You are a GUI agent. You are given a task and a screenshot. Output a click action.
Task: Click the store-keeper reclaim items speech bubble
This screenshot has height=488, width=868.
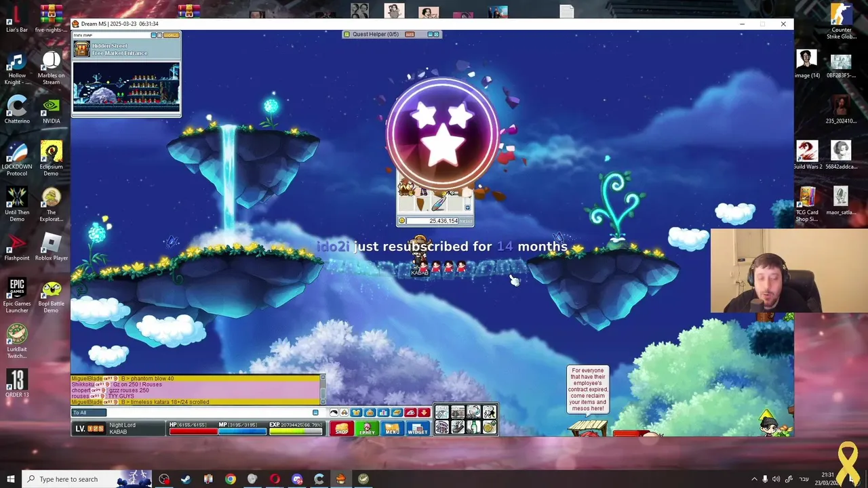[x=588, y=389]
